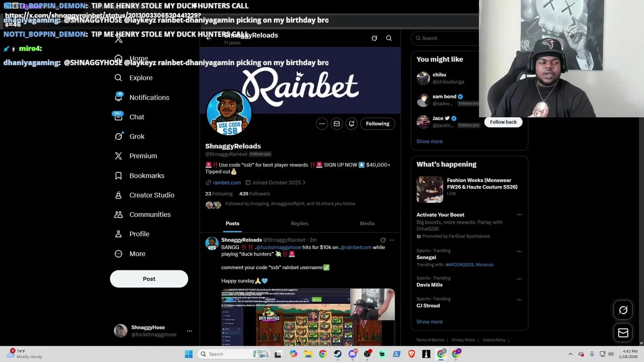Open Creator Studio in sidebar

(x=144, y=195)
